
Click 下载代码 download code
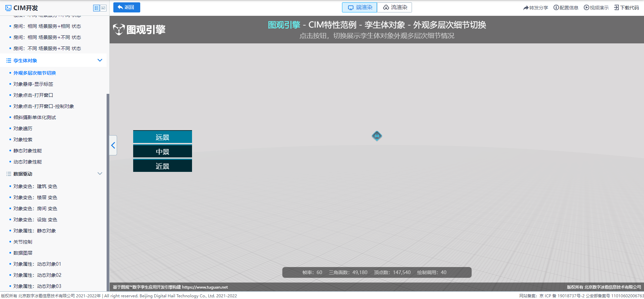tap(626, 8)
